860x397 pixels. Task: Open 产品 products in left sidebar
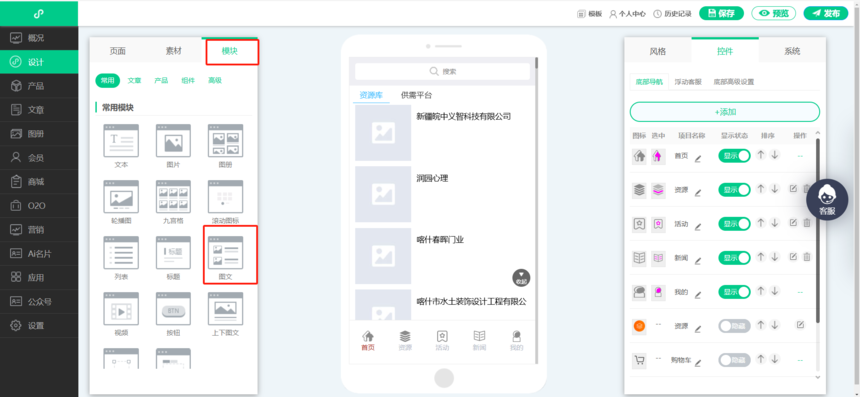pos(39,86)
